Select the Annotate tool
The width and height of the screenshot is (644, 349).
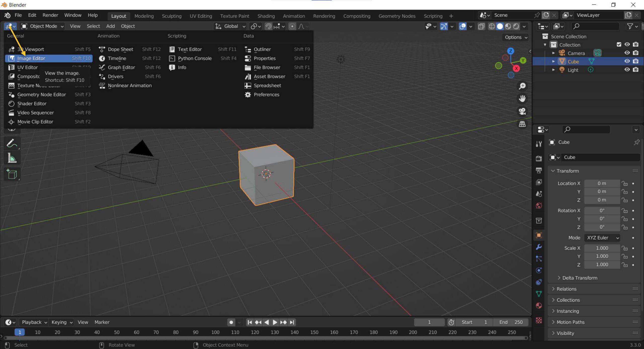point(12,143)
